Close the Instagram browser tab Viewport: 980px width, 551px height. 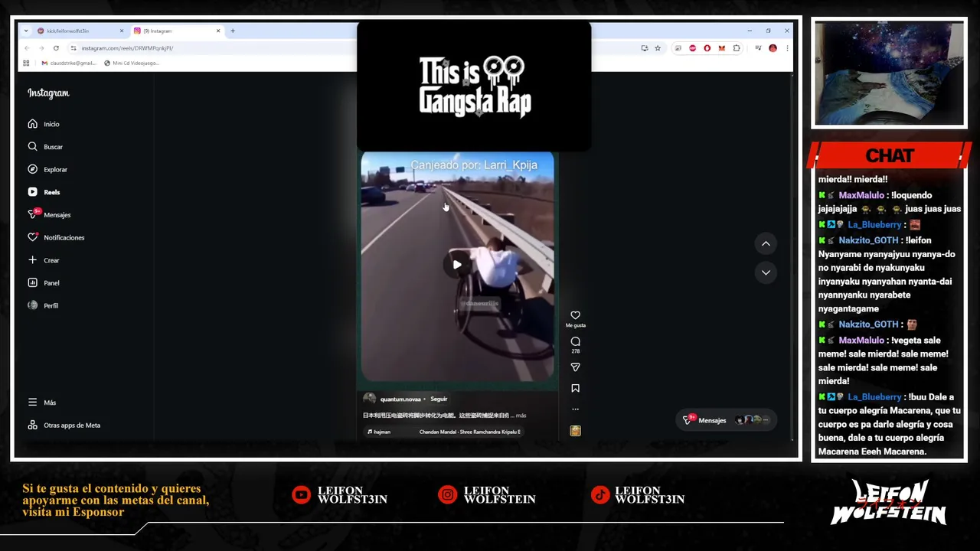click(x=218, y=31)
